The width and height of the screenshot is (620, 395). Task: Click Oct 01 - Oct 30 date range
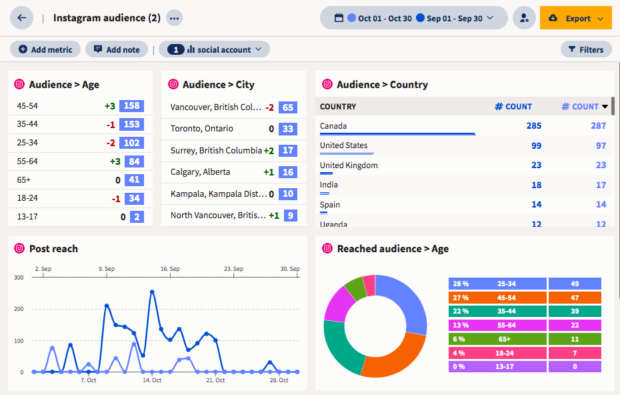385,18
